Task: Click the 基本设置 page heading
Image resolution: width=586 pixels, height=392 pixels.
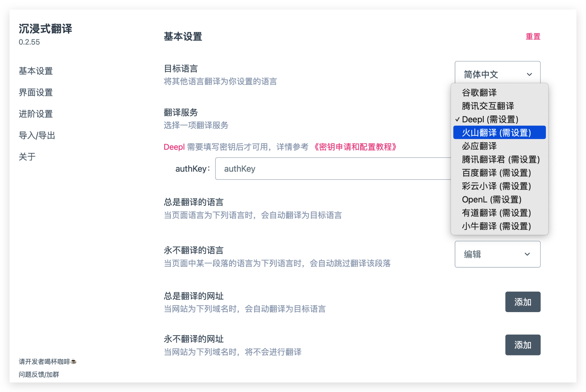Action: point(183,37)
